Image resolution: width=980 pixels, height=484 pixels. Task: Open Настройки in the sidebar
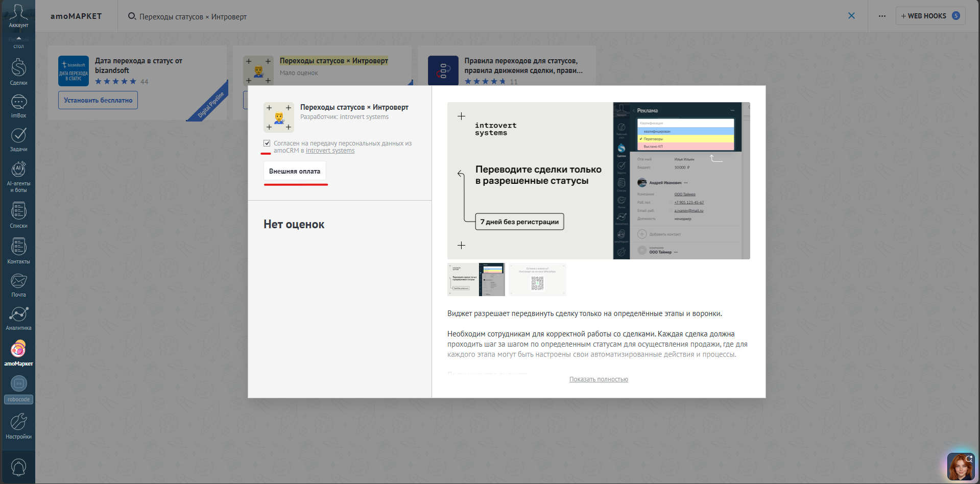[x=18, y=426]
